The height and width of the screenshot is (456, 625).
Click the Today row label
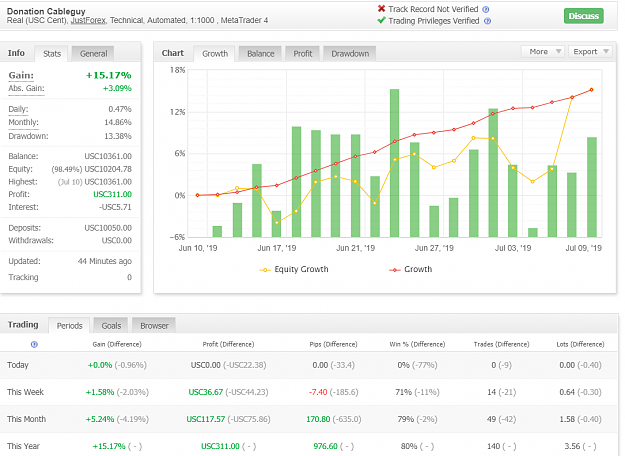pyautogui.click(x=18, y=365)
